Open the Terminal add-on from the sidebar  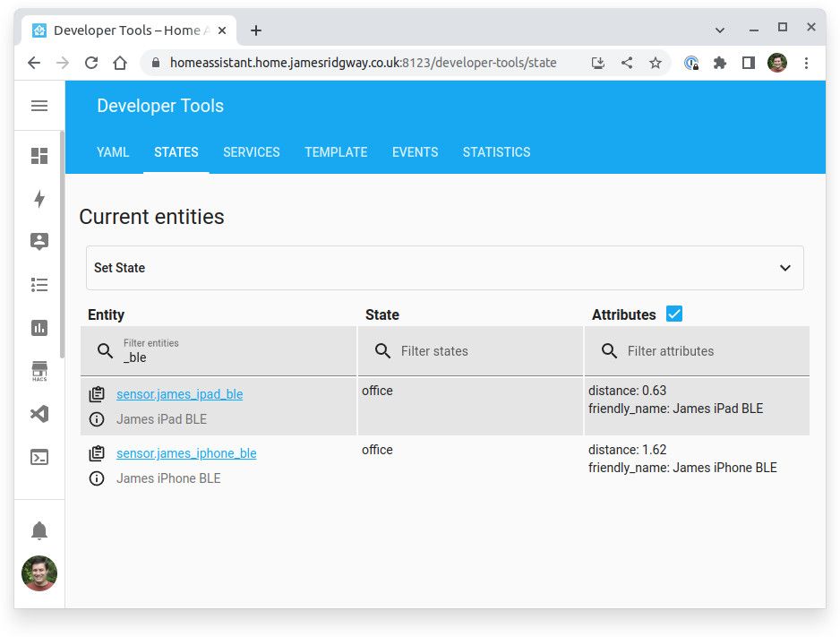click(x=39, y=456)
